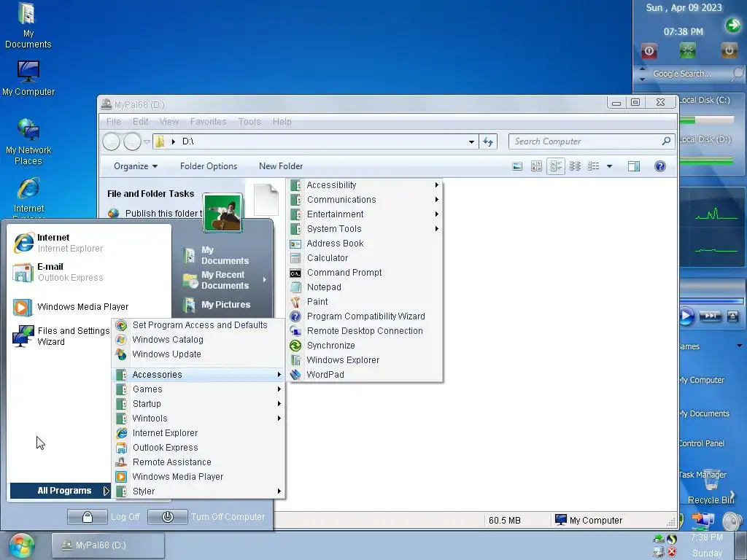The width and height of the screenshot is (747, 560).
Task: Click MyPal68 (D:) taskbar button
Action: click(x=108, y=545)
